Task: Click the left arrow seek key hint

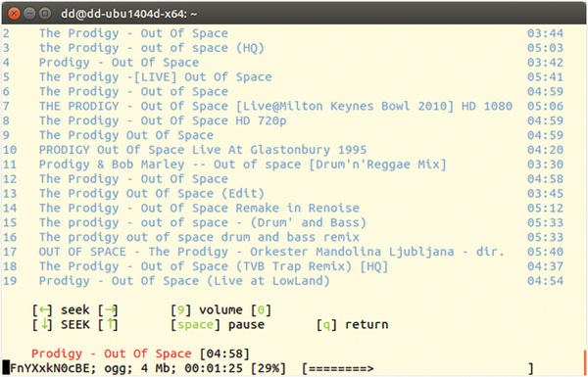Action: (x=42, y=310)
